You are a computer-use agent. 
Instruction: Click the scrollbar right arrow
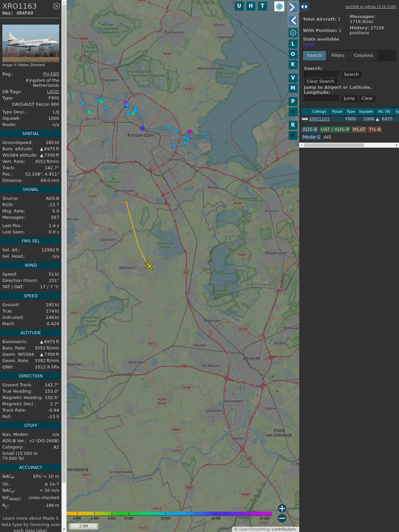point(396,145)
